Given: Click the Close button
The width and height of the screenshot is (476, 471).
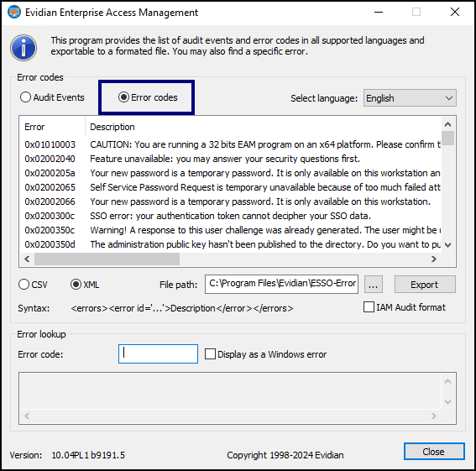Looking at the screenshot, I should pyautogui.click(x=434, y=452).
